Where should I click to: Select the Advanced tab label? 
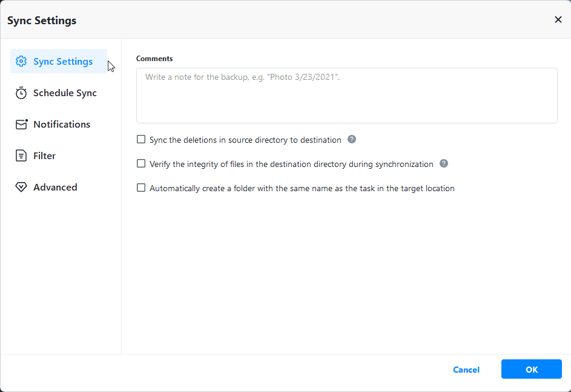point(55,188)
